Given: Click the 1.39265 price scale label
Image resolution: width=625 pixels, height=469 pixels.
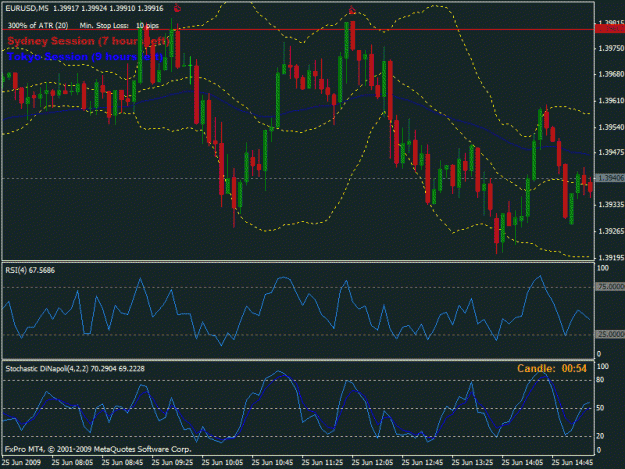Looking at the screenshot, I should (611, 232).
